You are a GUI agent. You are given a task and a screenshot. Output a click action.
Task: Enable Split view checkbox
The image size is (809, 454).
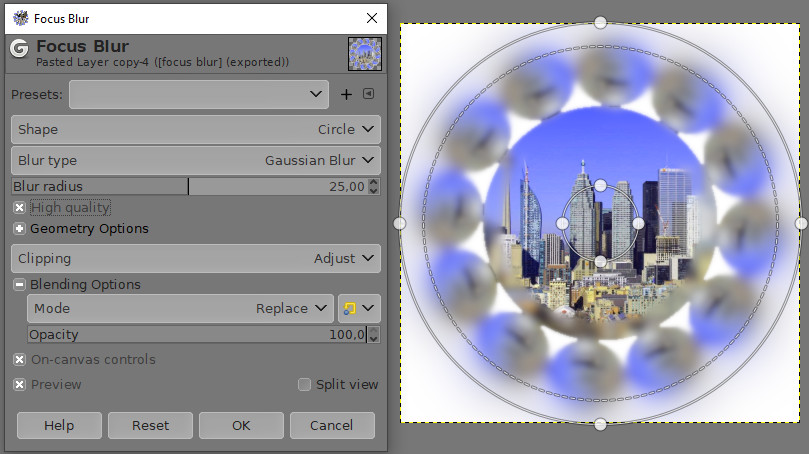point(304,385)
